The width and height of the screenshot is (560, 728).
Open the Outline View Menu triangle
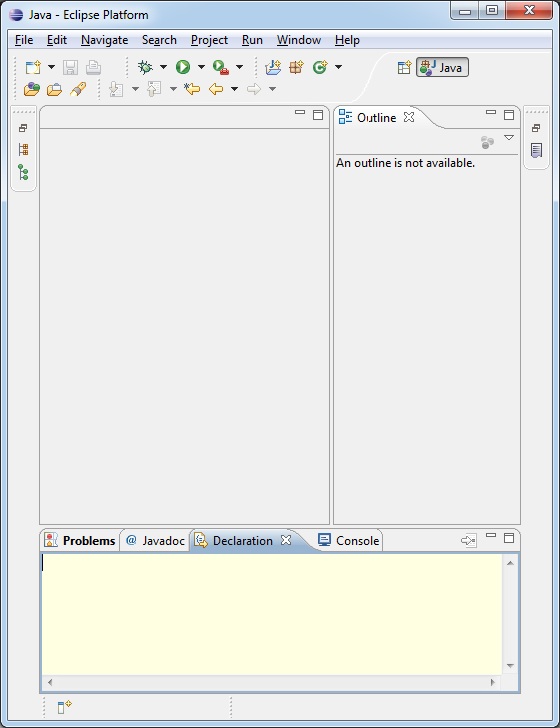pyautogui.click(x=509, y=138)
